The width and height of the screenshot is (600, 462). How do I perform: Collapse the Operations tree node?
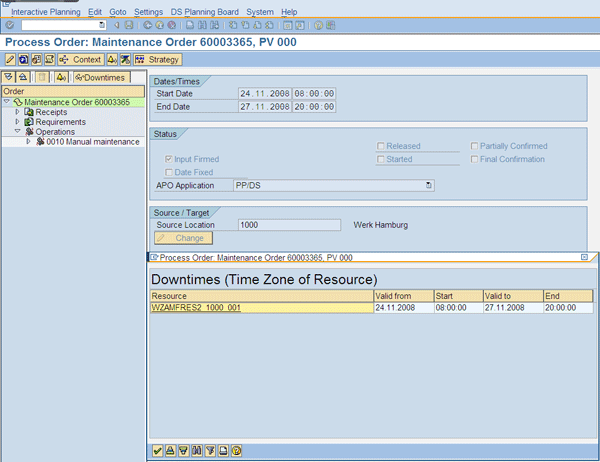[17, 132]
